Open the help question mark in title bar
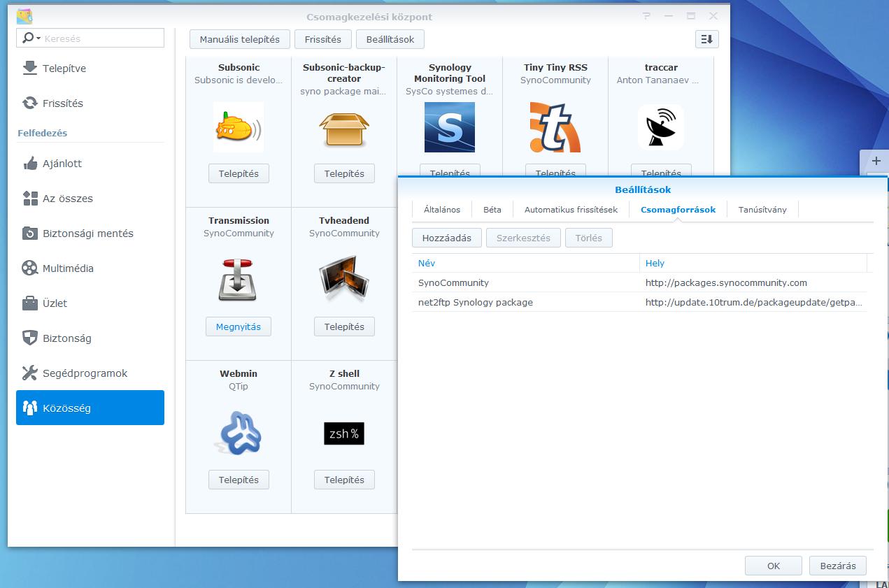This screenshot has height=588, width=889. click(x=647, y=16)
